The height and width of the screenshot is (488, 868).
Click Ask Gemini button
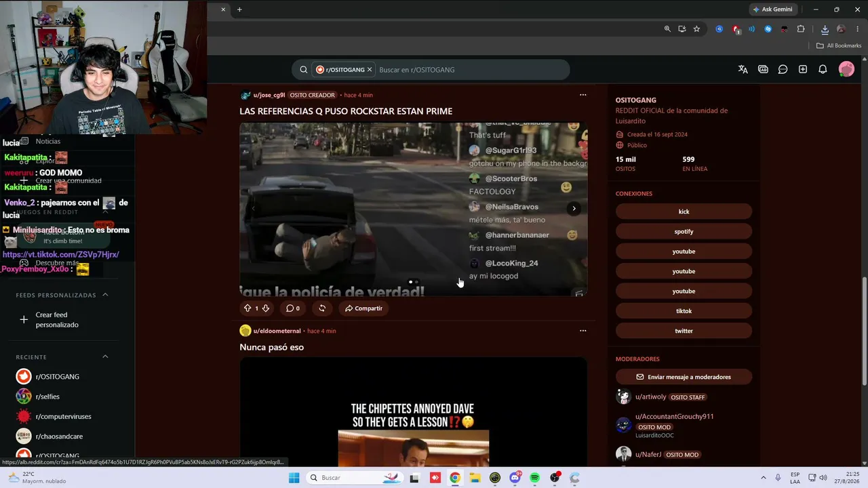tap(772, 9)
